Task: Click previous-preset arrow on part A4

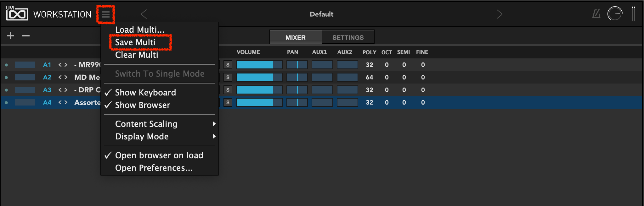Action: [60, 102]
